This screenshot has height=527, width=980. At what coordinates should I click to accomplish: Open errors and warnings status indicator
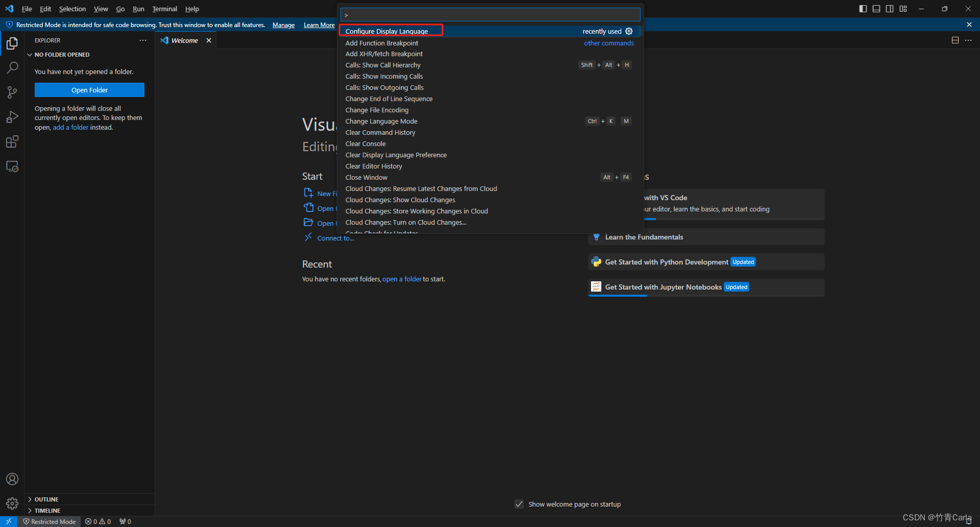tap(98, 521)
